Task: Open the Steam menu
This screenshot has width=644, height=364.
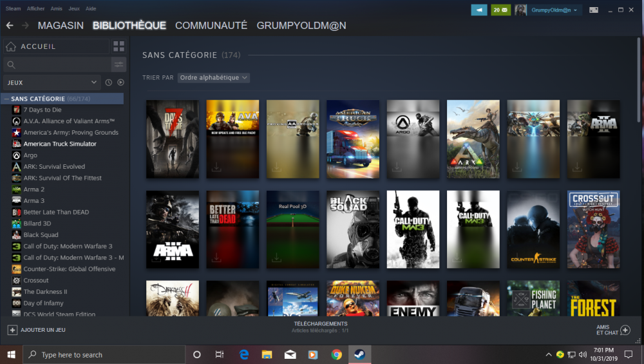Action: click(x=13, y=8)
